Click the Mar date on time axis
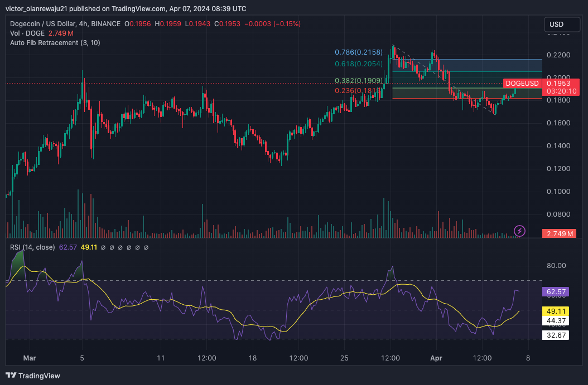Image resolution: width=588 pixels, height=385 pixels. [x=30, y=358]
